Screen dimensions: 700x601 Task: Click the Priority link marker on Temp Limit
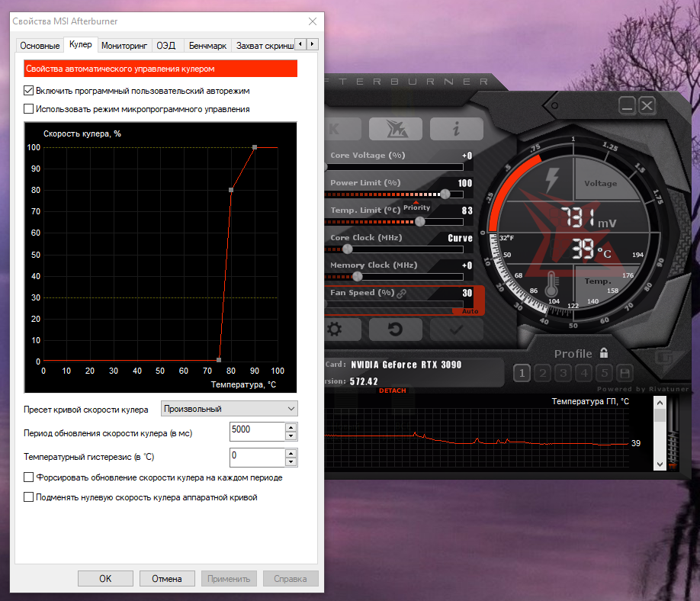[416, 206]
